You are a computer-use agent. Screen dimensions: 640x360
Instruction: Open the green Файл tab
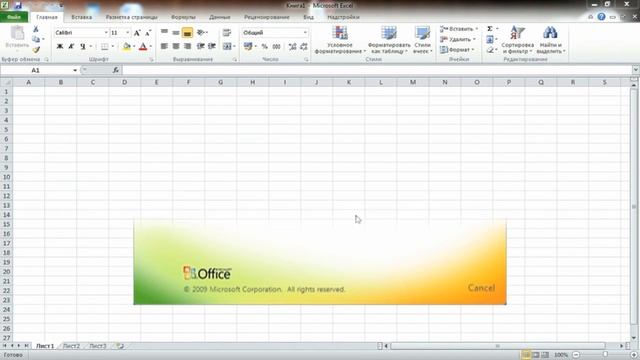pos(14,17)
